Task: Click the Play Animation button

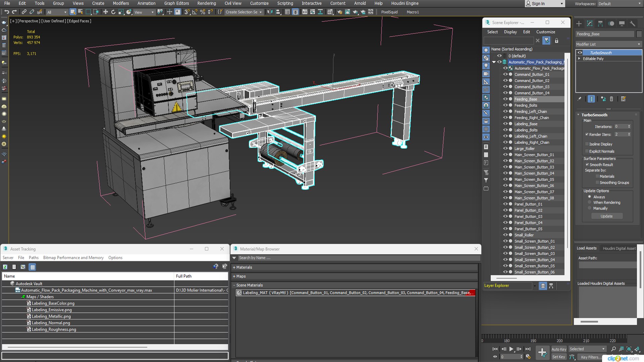Action: point(511,349)
